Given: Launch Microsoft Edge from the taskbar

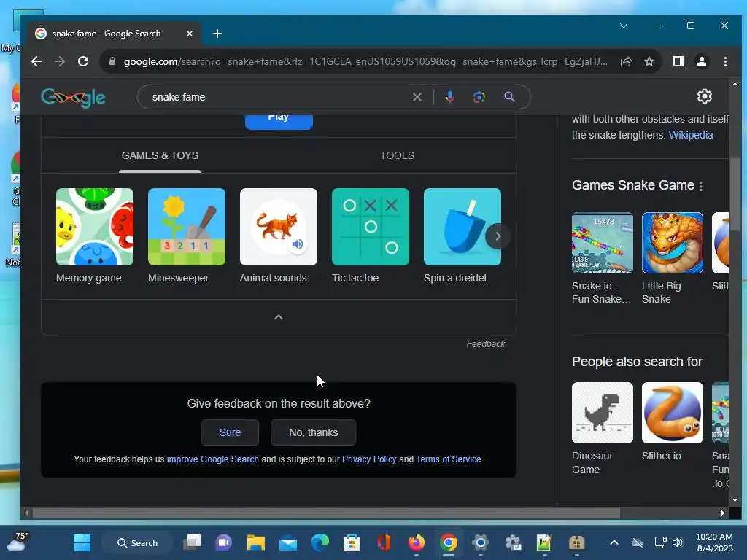Looking at the screenshot, I should pyautogui.click(x=320, y=542).
